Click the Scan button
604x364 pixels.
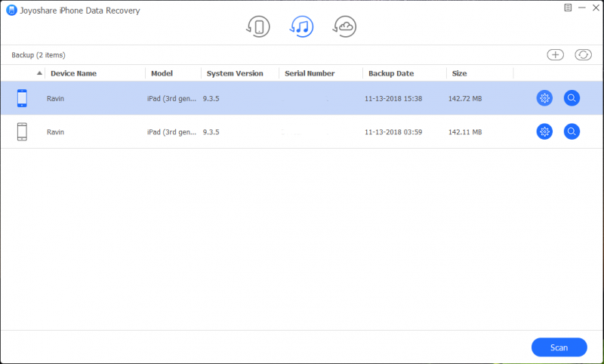[x=559, y=347]
